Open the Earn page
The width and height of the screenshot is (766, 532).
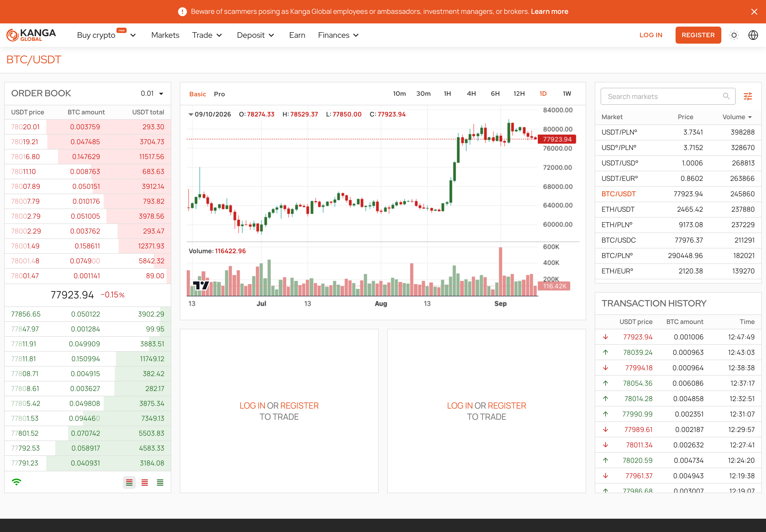297,35
